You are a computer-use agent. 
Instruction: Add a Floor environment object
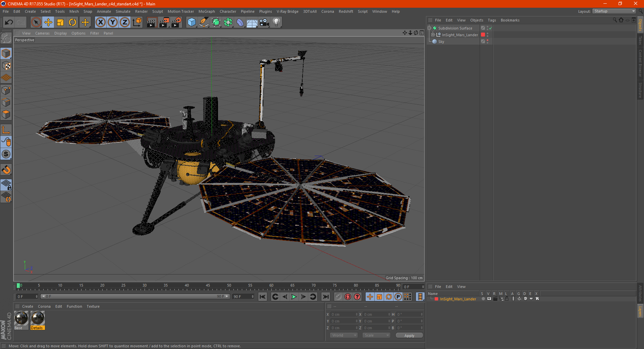(252, 22)
